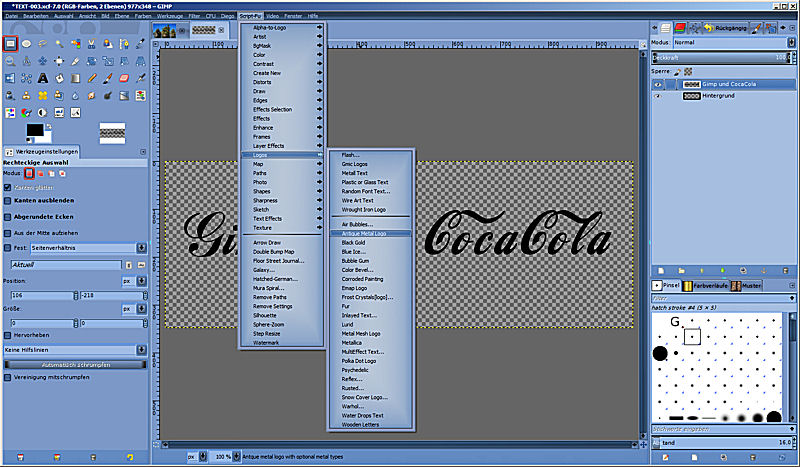Viewport: 800px width, 467px height.
Task: Open the Channels dock tab
Action: point(680,28)
